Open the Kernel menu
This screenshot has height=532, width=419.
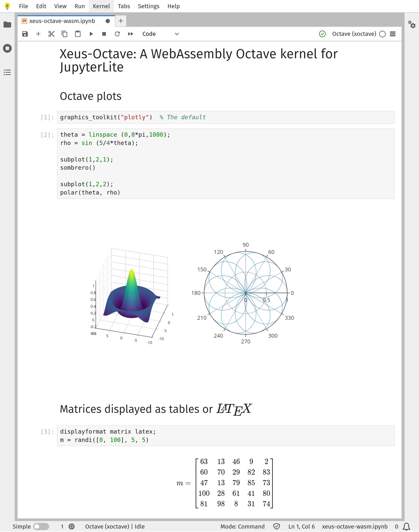click(x=102, y=6)
